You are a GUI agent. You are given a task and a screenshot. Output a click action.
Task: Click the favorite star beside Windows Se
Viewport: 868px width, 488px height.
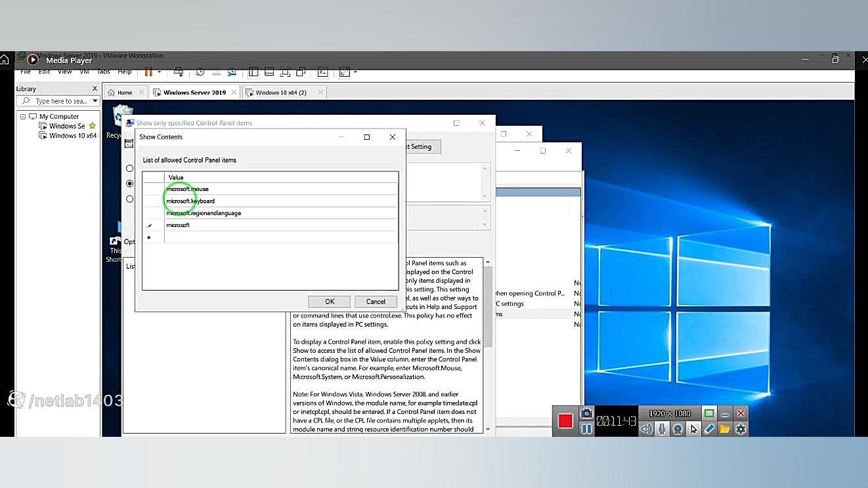(x=92, y=126)
